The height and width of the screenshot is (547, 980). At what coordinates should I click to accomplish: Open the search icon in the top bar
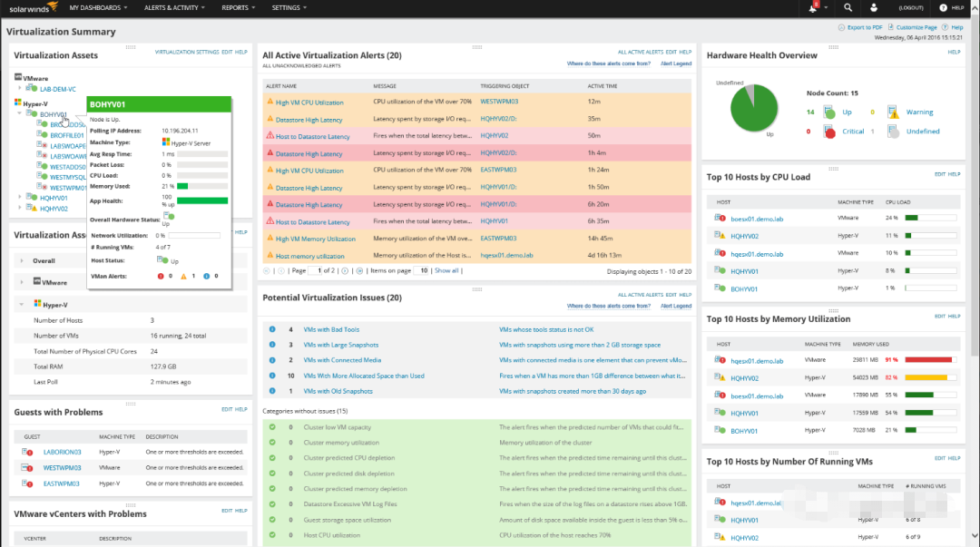(x=847, y=8)
